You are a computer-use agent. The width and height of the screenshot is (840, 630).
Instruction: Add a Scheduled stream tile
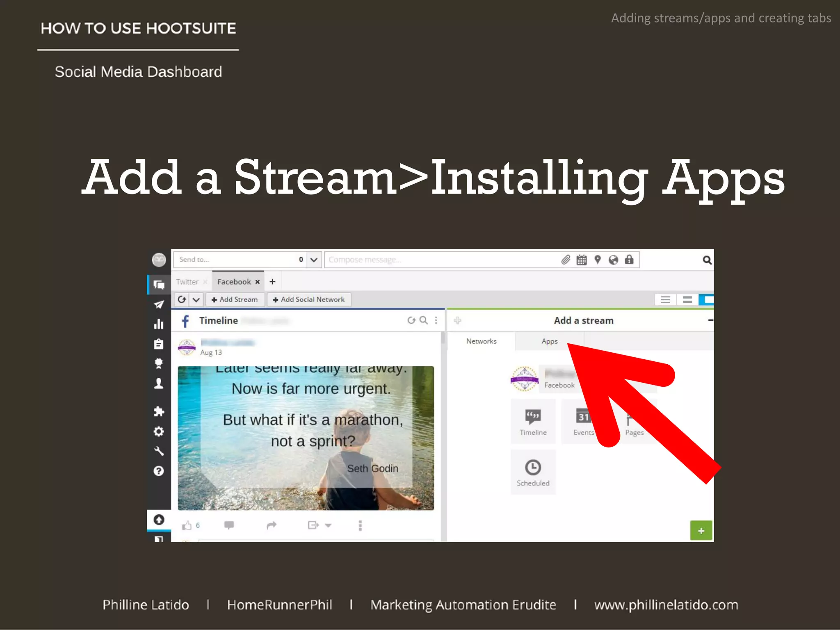533,472
